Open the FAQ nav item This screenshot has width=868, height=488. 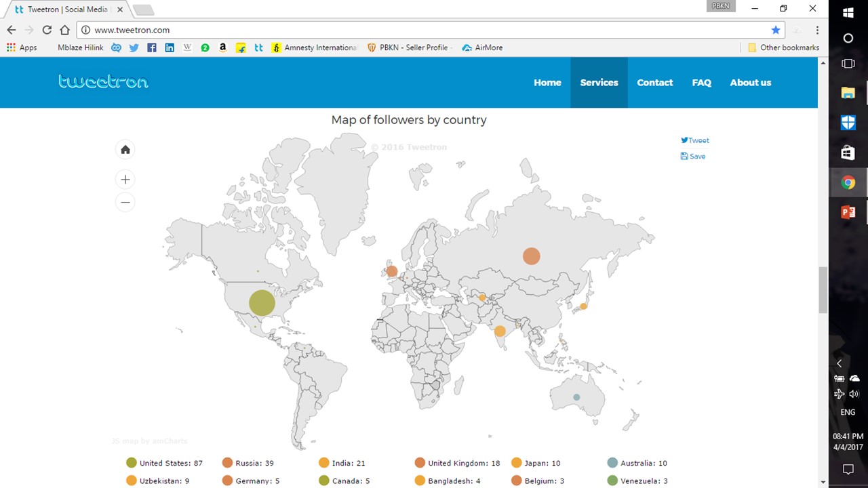point(701,83)
